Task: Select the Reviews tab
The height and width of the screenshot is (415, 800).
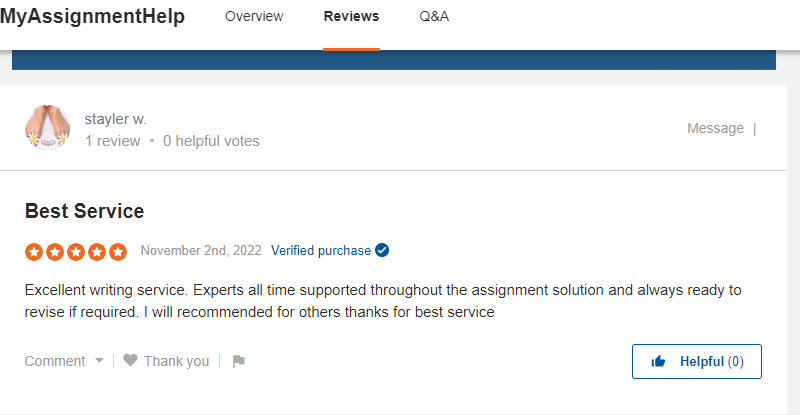Action: (352, 16)
